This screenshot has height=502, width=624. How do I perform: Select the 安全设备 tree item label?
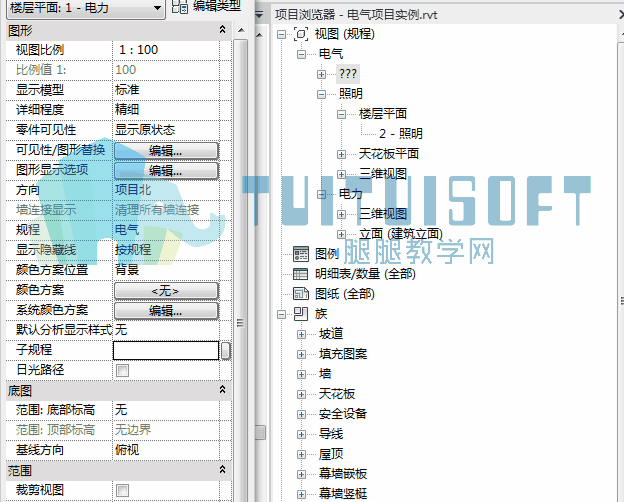(x=343, y=414)
